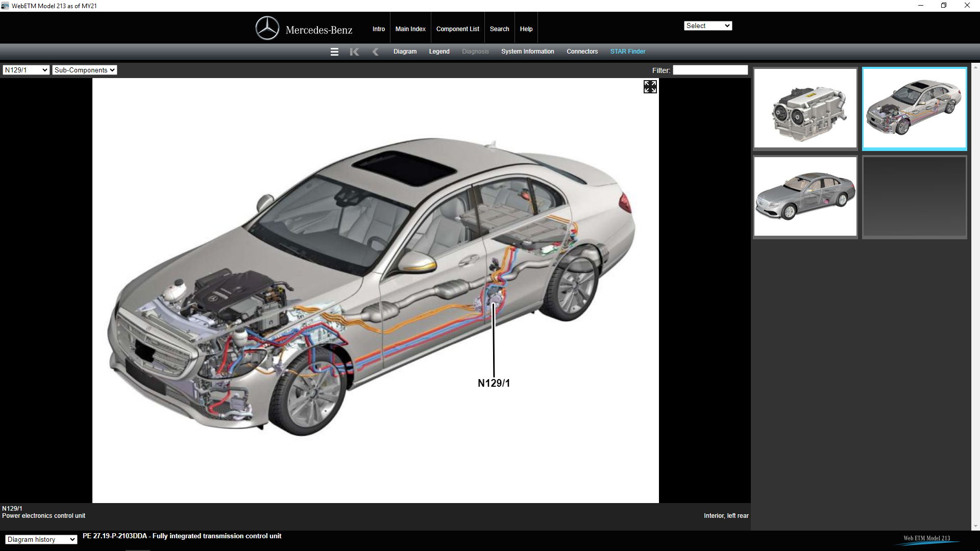Image resolution: width=980 pixels, height=551 pixels.
Task: Click the go-to-first-page arrow icon
Action: (x=354, y=52)
